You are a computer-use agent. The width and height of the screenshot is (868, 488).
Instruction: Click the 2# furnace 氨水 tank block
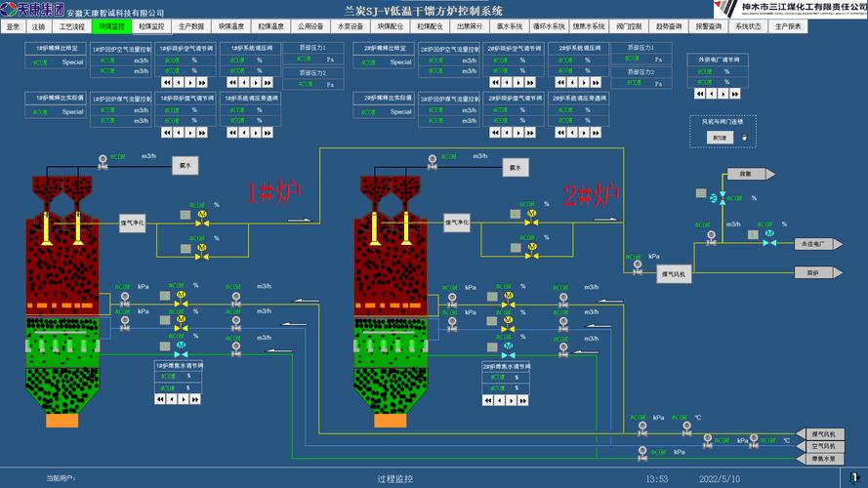[x=514, y=167]
